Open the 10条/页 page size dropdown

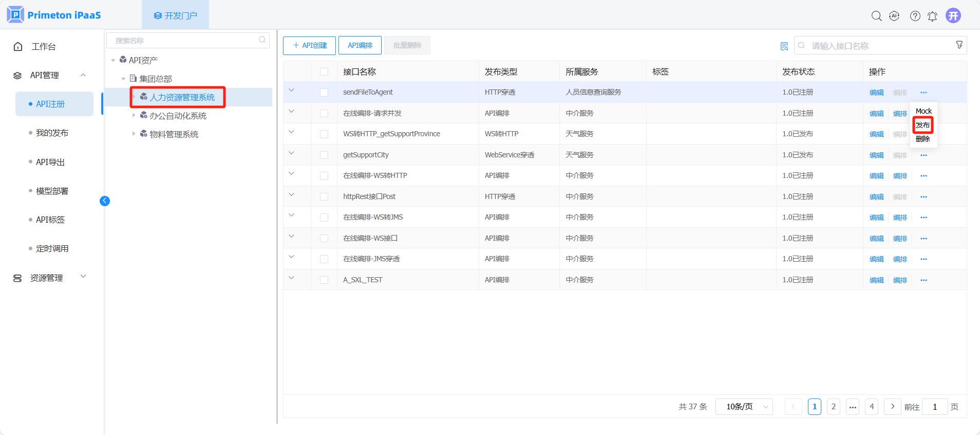point(744,407)
